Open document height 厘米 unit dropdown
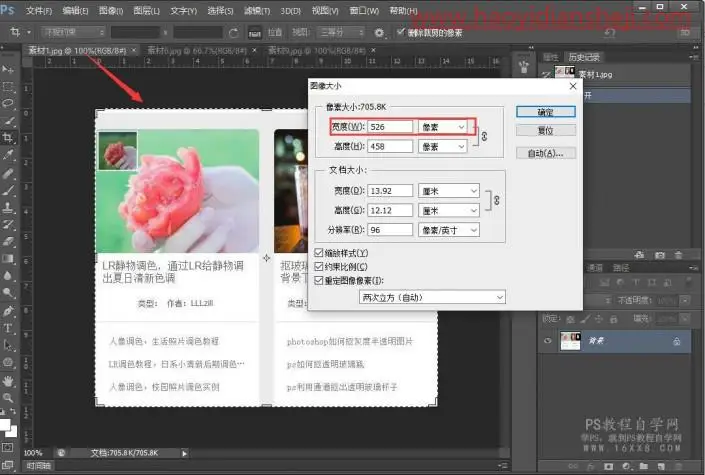Image resolution: width=705 pixels, height=475 pixels. point(449,210)
